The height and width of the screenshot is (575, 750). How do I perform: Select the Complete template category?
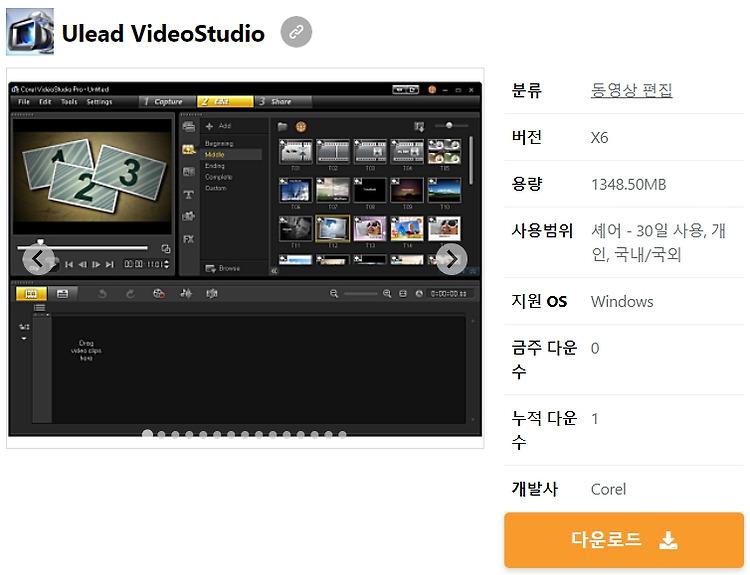(x=219, y=177)
